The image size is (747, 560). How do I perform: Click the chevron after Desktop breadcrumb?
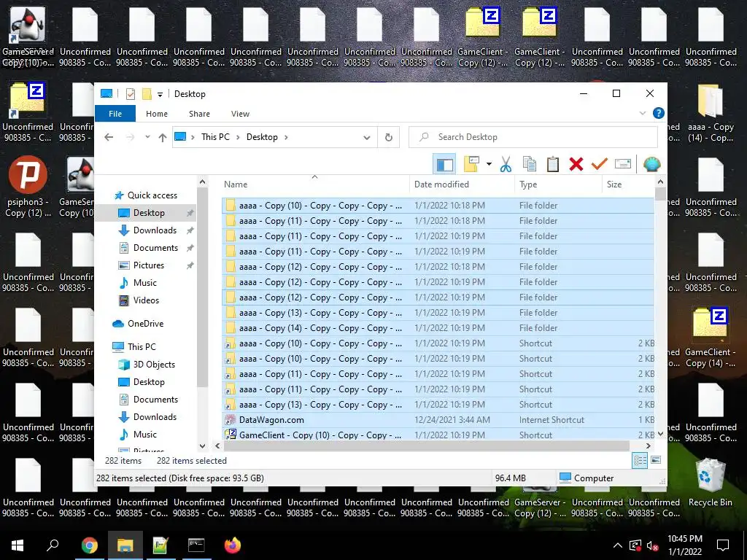pyautogui.click(x=286, y=137)
